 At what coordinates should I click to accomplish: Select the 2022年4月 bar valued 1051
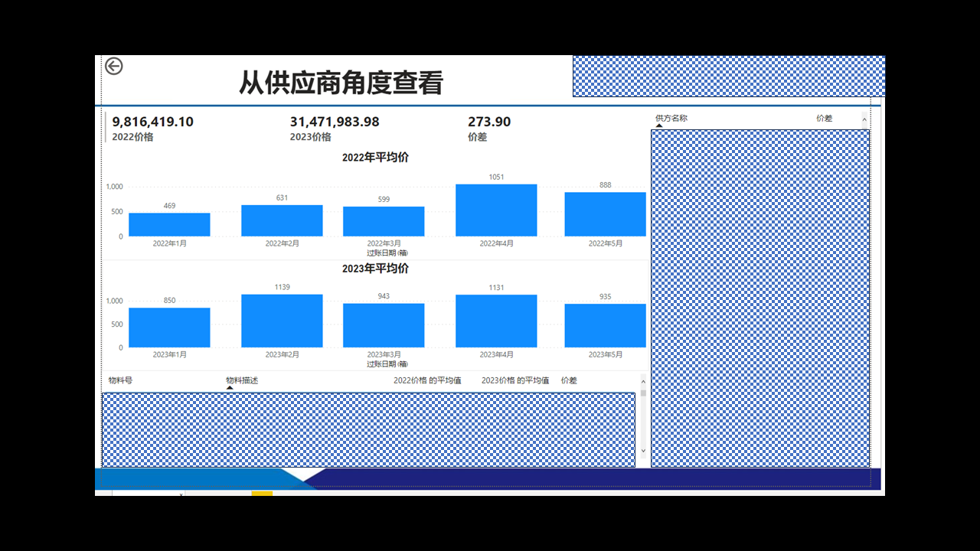point(496,210)
